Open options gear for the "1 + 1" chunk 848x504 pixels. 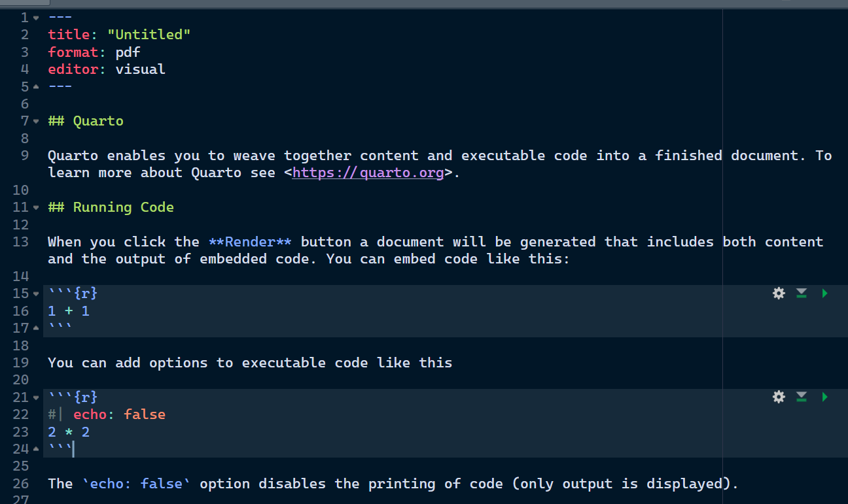coord(779,294)
